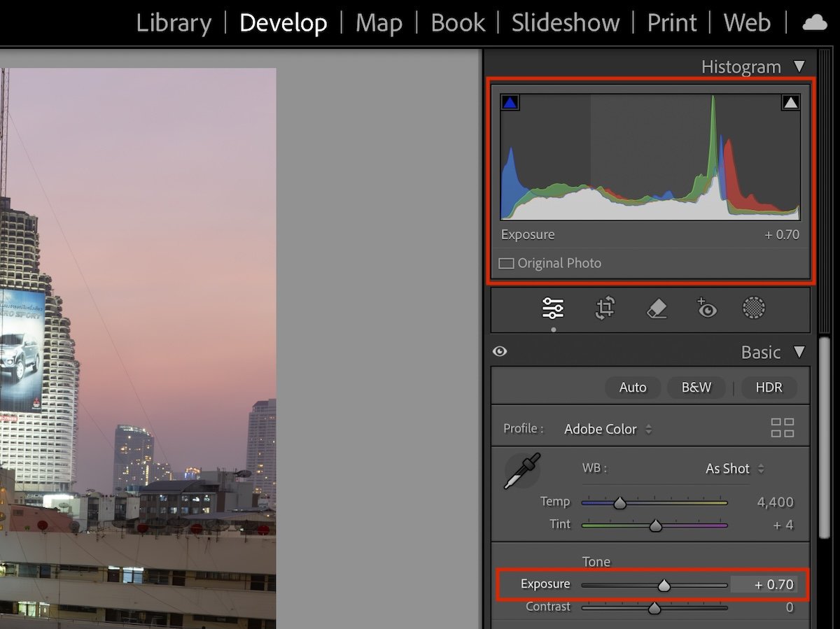Image resolution: width=840 pixels, height=629 pixels.
Task: Select the Edit adjustments tool icon
Action: pyautogui.click(x=552, y=308)
